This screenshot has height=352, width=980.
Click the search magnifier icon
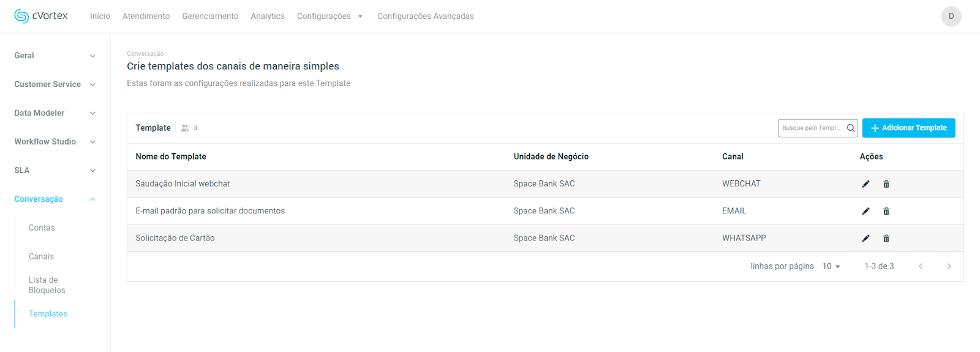tap(851, 128)
